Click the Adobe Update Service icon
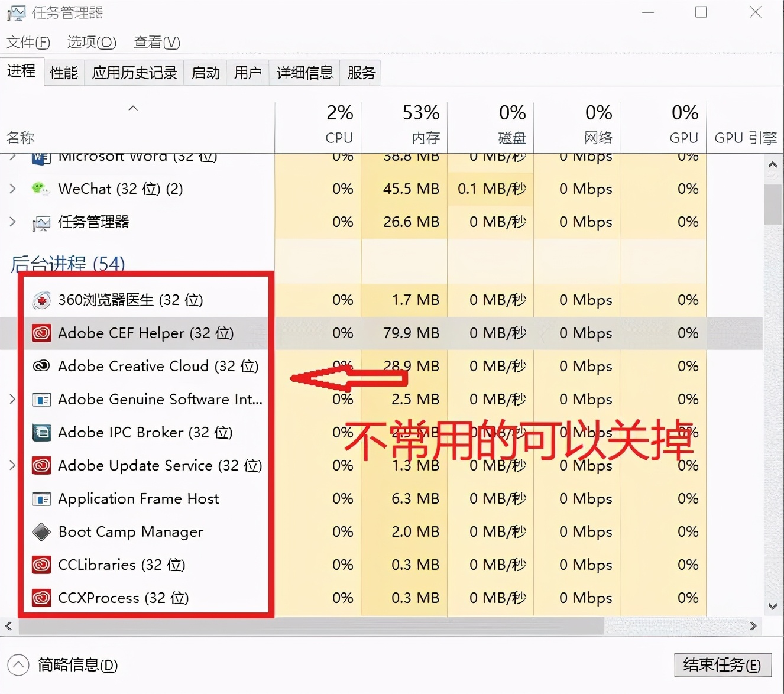The image size is (784, 694). pos(41,465)
